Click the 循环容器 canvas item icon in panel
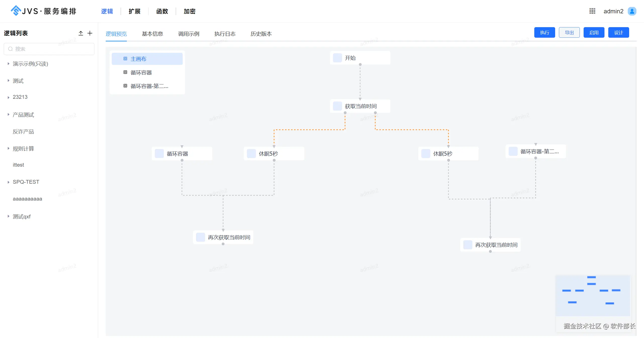The height and width of the screenshot is (338, 644). click(125, 72)
